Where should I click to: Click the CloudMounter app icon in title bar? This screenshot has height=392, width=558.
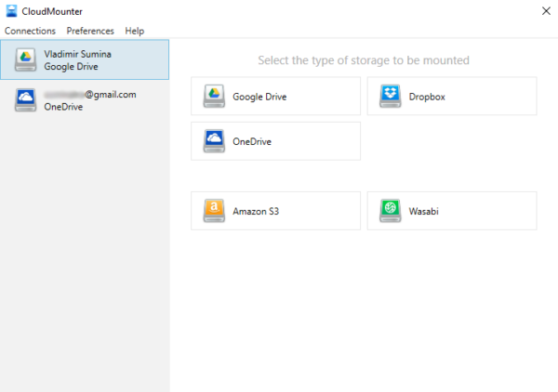[11, 11]
